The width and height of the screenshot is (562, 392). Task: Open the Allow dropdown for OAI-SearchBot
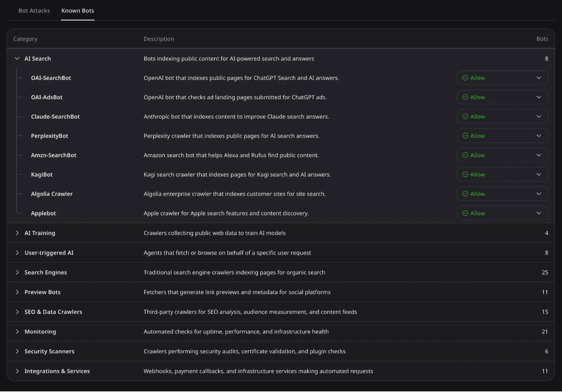[x=502, y=78]
